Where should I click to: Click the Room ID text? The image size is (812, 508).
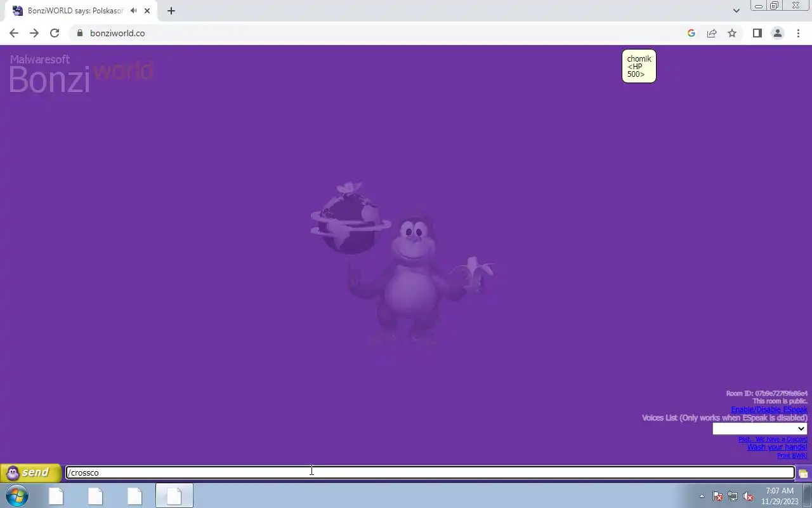767,394
